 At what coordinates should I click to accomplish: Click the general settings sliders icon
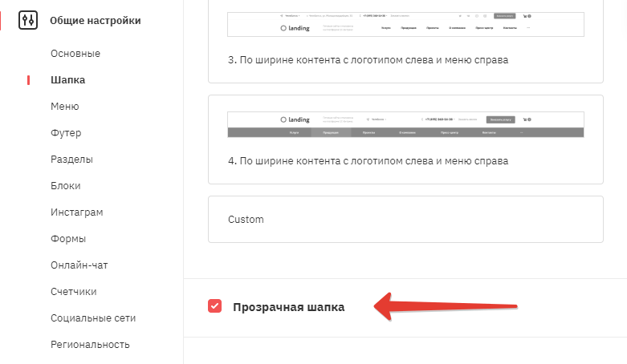pos(28,20)
